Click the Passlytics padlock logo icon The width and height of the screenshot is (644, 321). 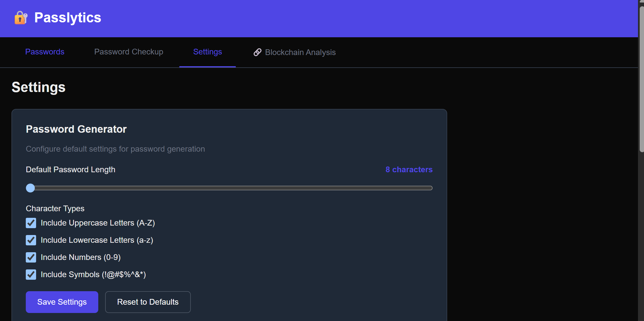[x=21, y=18]
